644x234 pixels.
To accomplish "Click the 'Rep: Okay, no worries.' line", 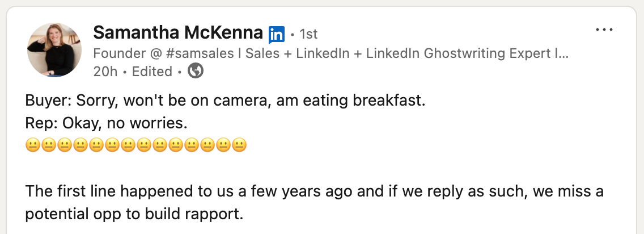I will [106, 123].
